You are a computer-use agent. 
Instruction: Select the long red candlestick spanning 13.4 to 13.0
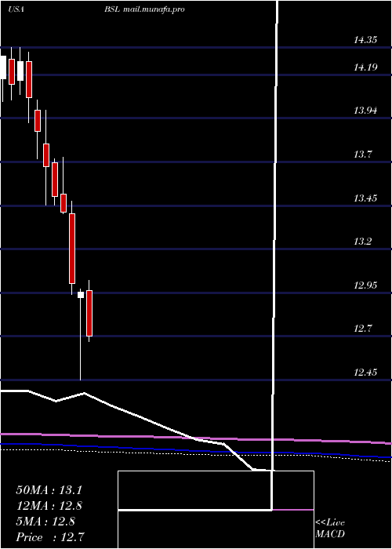coord(72,249)
